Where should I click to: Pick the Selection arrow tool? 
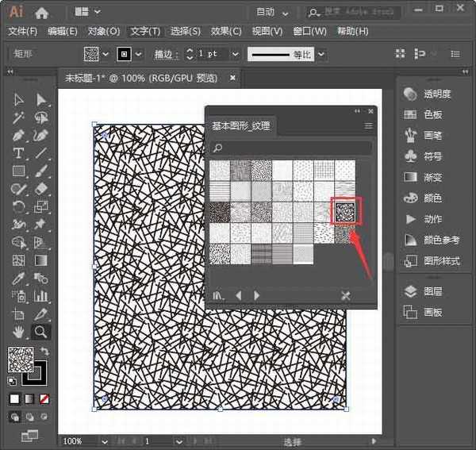tap(19, 100)
